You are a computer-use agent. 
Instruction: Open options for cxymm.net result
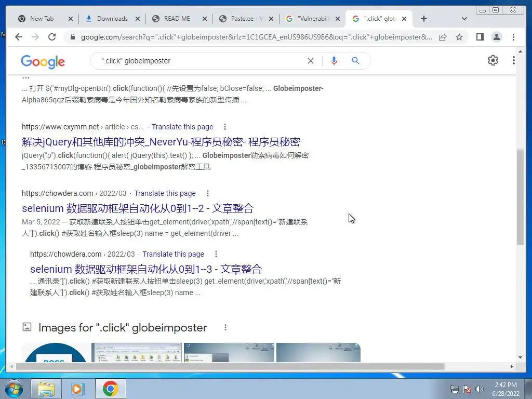224,127
